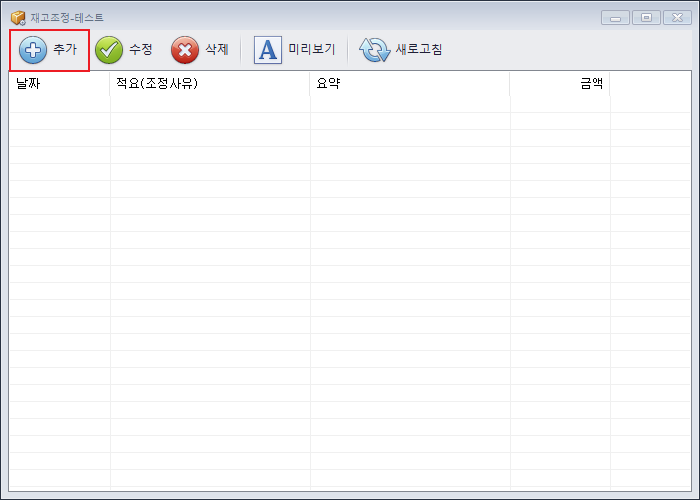
Task: Maximize the 재고조정-테스트 window
Action: [x=646, y=18]
